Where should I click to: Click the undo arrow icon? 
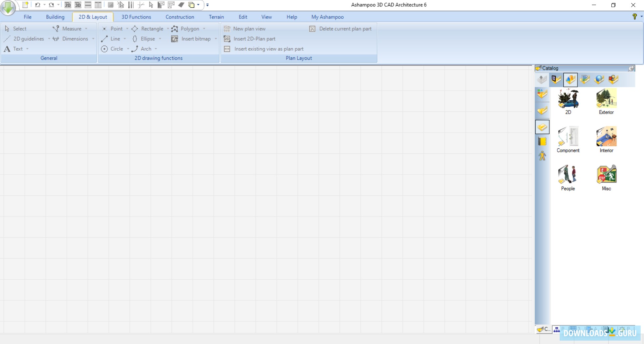[37, 5]
